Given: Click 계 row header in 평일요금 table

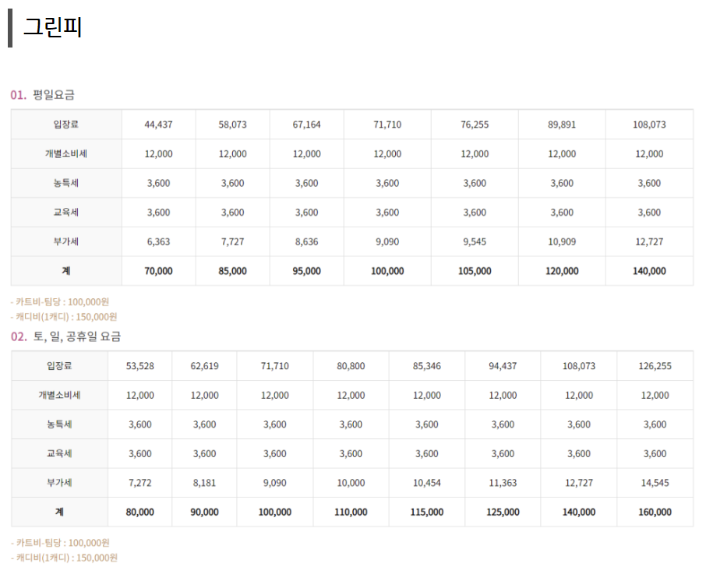Looking at the screenshot, I should pos(66,271).
